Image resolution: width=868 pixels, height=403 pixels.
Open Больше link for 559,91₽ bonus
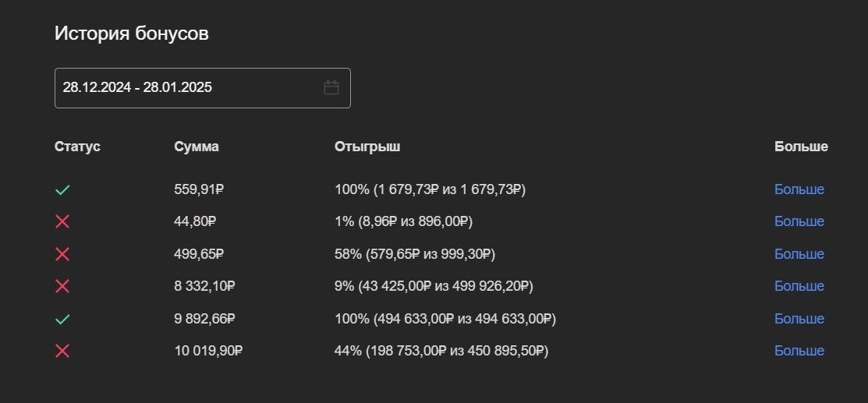pyautogui.click(x=799, y=189)
